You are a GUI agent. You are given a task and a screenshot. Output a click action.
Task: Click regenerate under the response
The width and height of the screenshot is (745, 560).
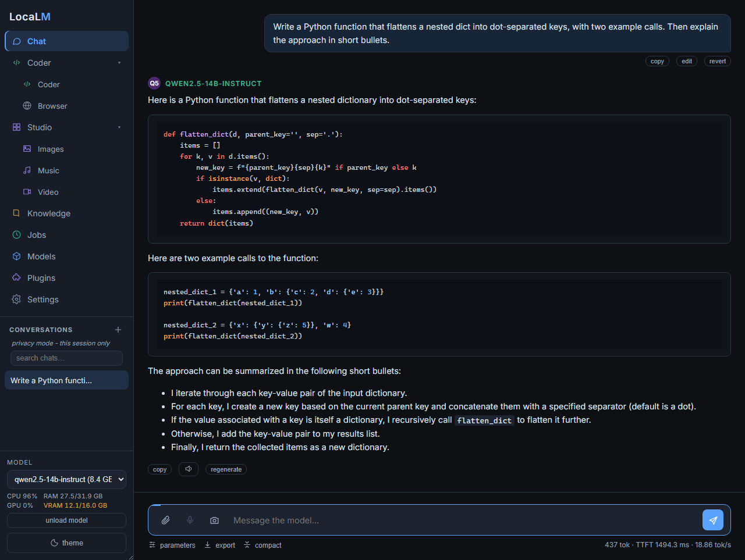click(226, 469)
